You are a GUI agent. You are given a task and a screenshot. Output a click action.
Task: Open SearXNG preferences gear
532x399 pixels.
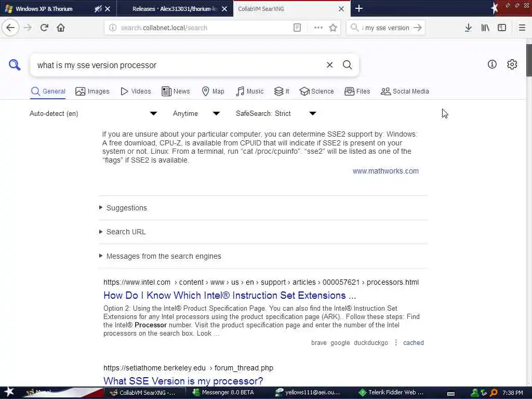(512, 64)
